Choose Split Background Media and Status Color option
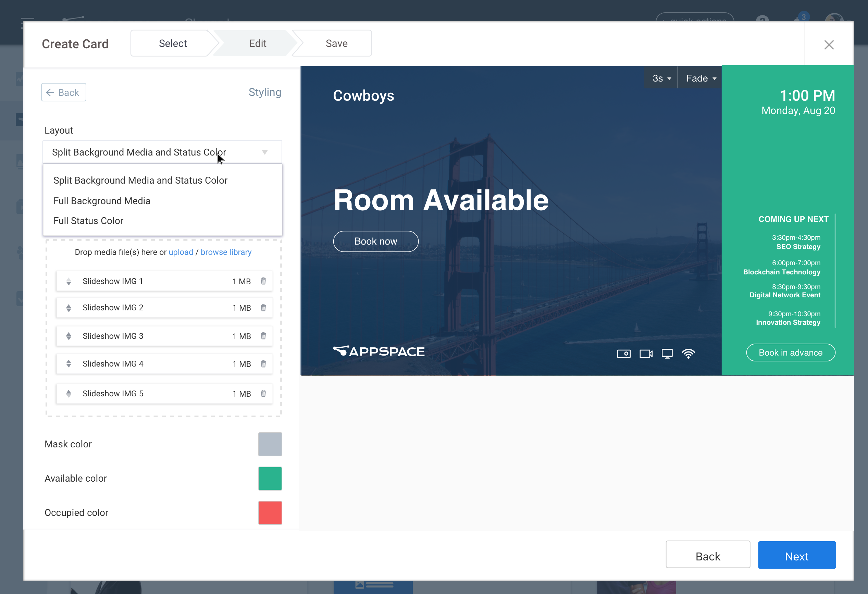The height and width of the screenshot is (594, 868). pyautogui.click(x=140, y=180)
